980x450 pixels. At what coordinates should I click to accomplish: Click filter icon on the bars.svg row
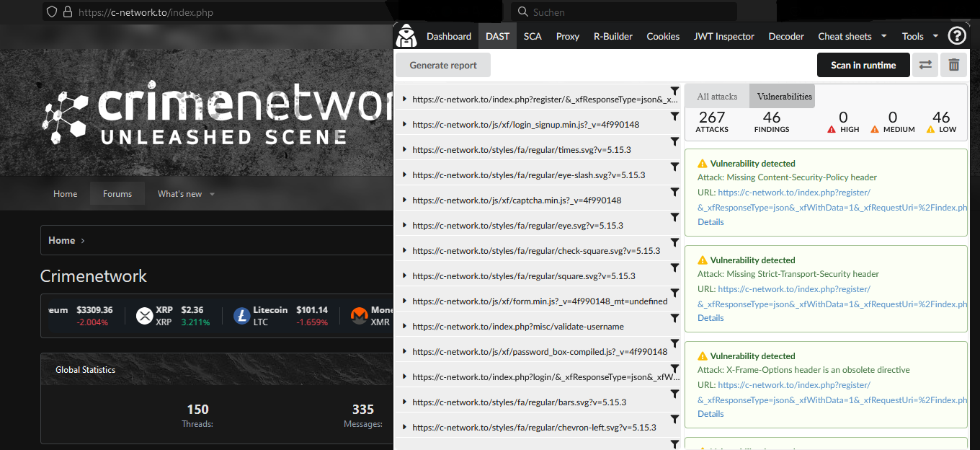coord(674,394)
